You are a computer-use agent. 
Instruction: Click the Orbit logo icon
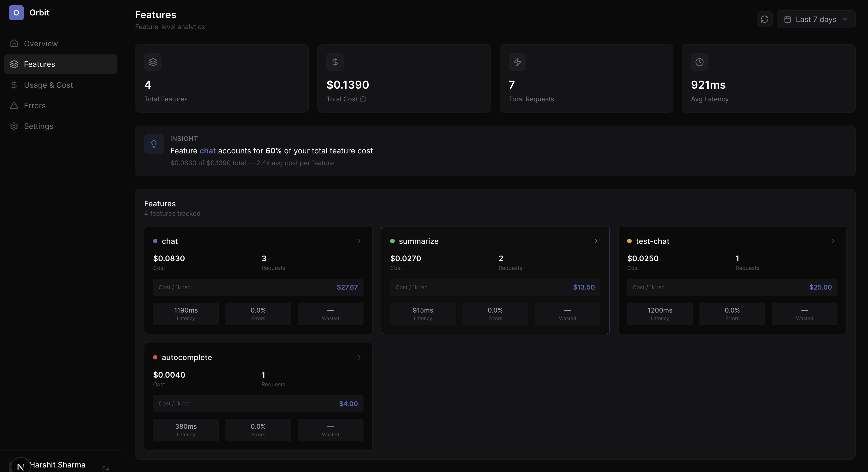16,12
